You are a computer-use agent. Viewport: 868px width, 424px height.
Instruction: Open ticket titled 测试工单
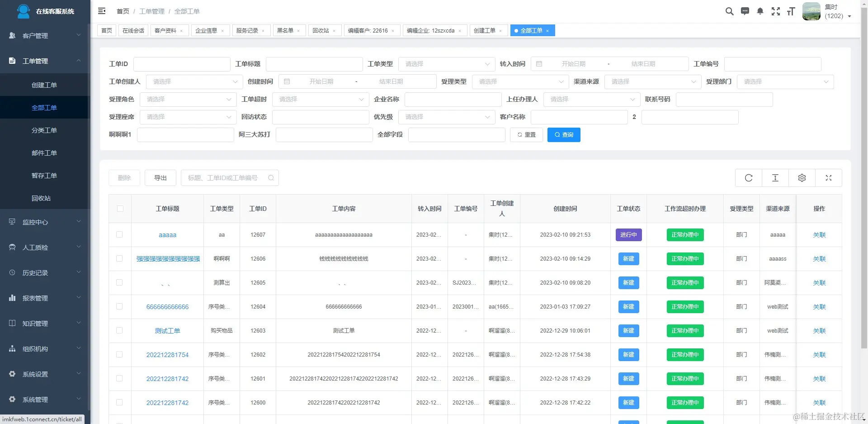tap(167, 331)
